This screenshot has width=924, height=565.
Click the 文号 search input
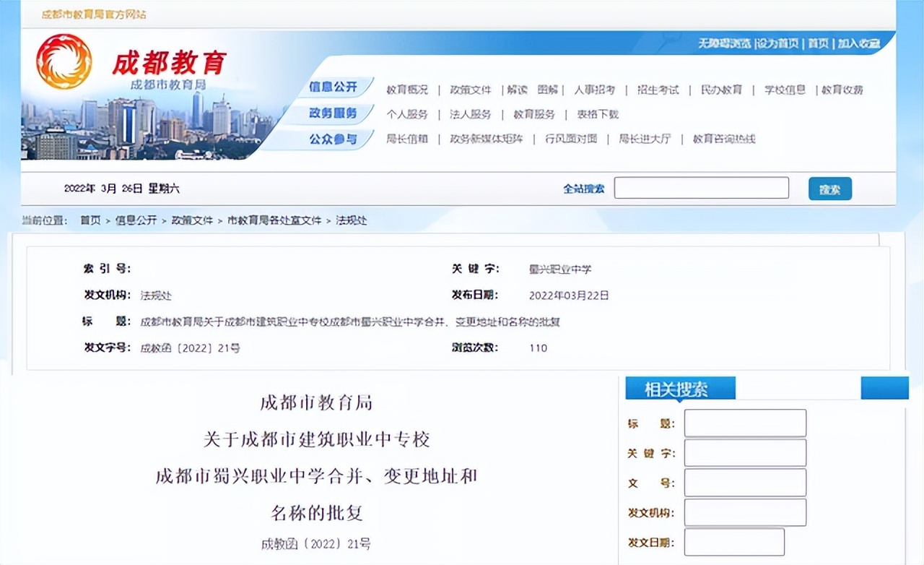click(745, 483)
